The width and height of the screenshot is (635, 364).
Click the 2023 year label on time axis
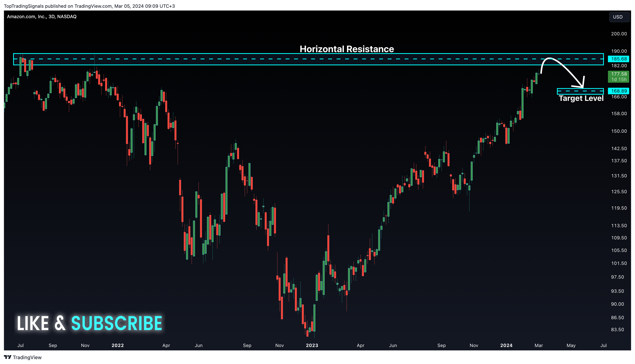pyautogui.click(x=312, y=345)
